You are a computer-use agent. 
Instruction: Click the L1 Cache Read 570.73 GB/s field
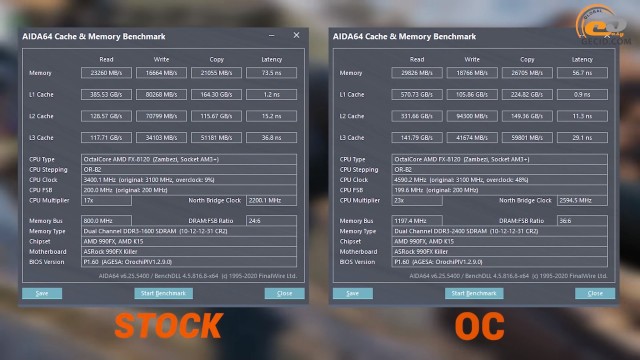(x=417, y=95)
